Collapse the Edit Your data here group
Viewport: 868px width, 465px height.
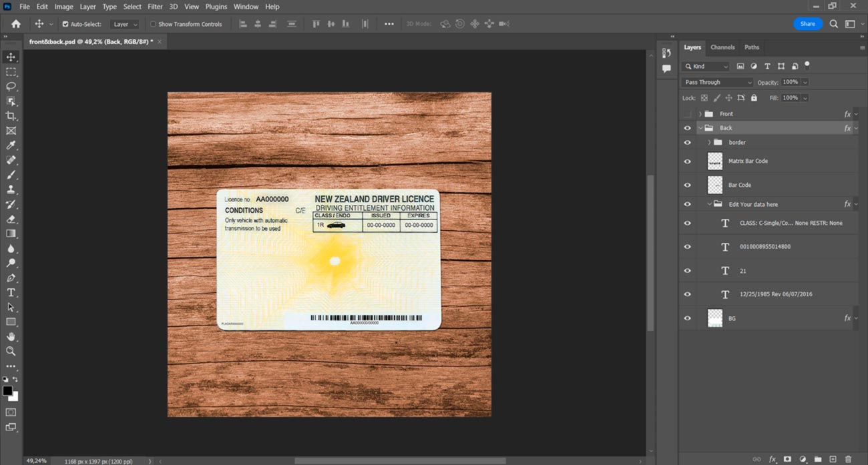pos(709,204)
